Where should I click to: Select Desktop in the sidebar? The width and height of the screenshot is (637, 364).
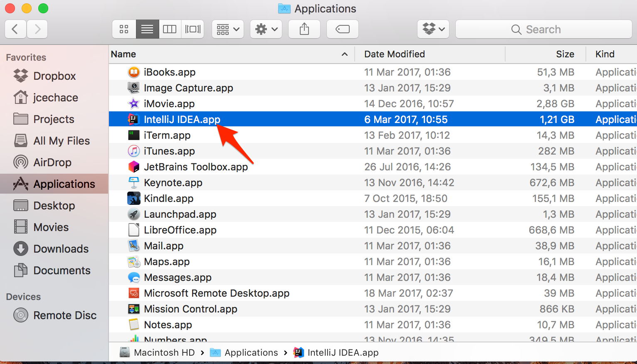[54, 206]
